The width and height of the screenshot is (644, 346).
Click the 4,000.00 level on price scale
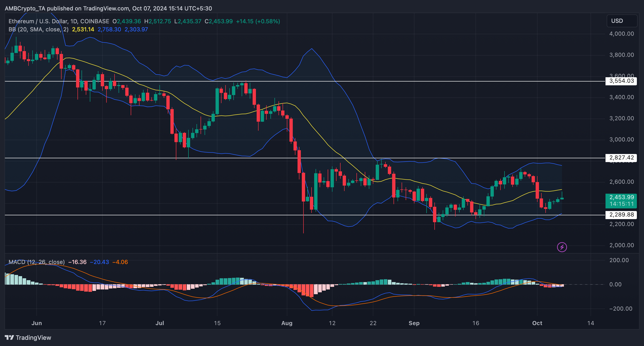pos(621,34)
